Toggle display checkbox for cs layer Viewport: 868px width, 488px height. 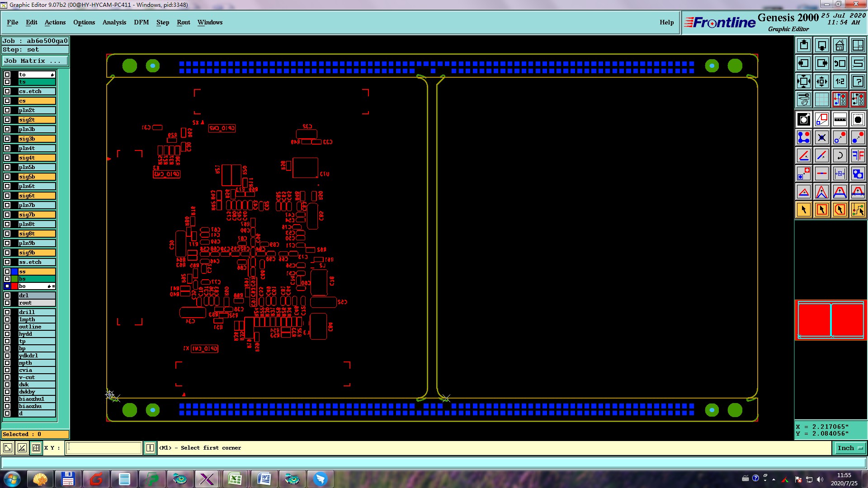tap(7, 101)
